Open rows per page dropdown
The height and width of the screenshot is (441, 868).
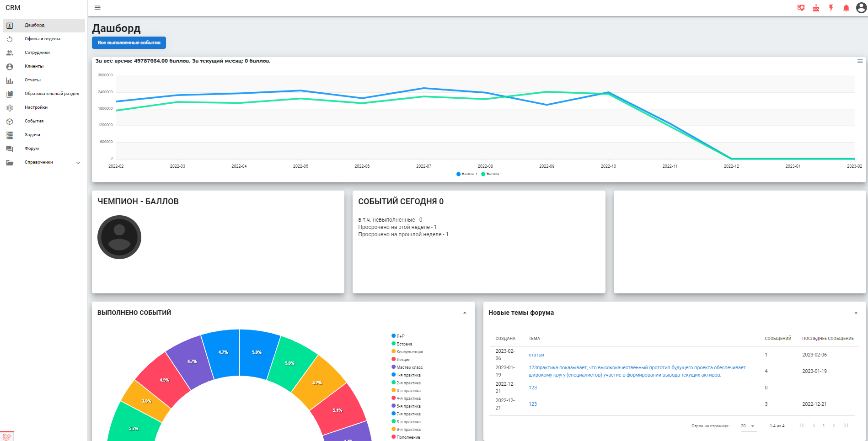pos(748,426)
